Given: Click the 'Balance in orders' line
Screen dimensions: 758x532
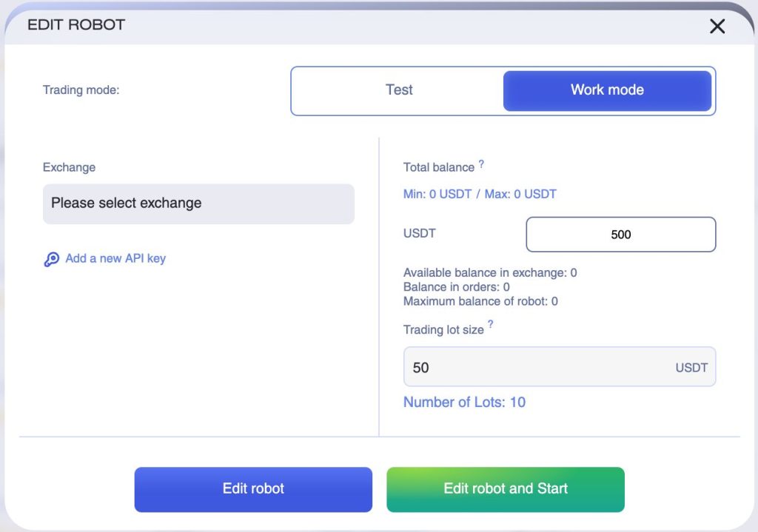Looking at the screenshot, I should [x=456, y=287].
